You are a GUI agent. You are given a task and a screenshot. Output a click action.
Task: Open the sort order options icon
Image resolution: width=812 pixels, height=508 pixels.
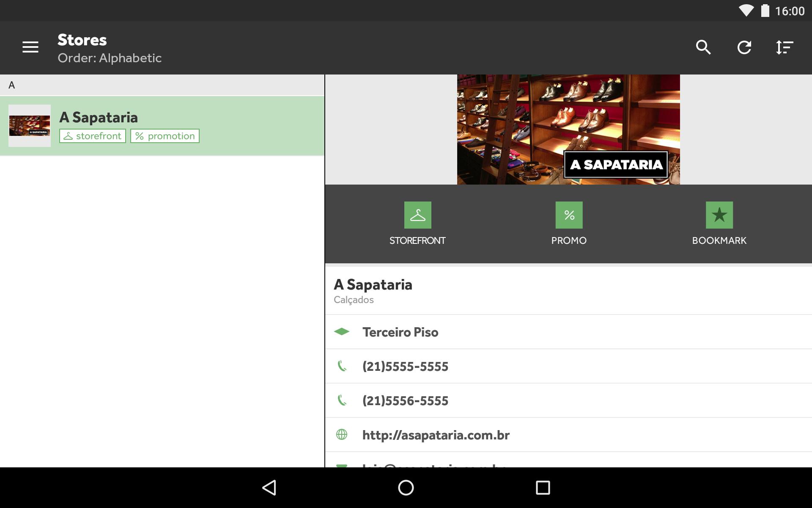[785, 47]
